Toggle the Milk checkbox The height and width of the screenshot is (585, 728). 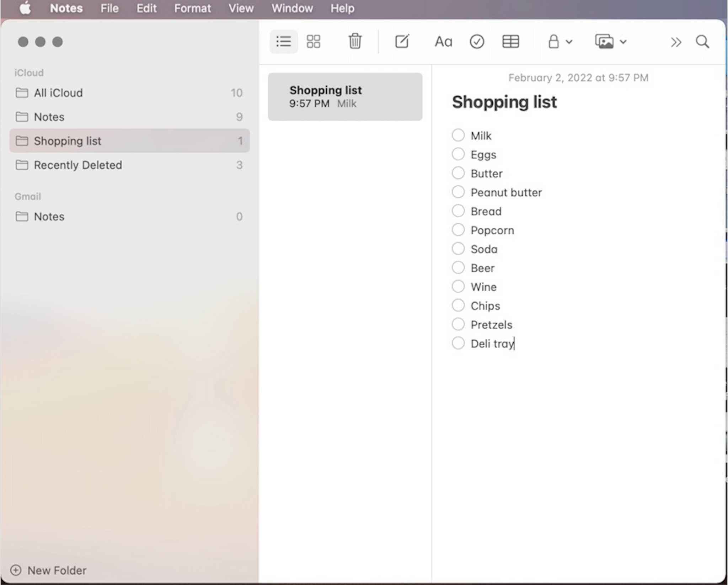point(458,135)
